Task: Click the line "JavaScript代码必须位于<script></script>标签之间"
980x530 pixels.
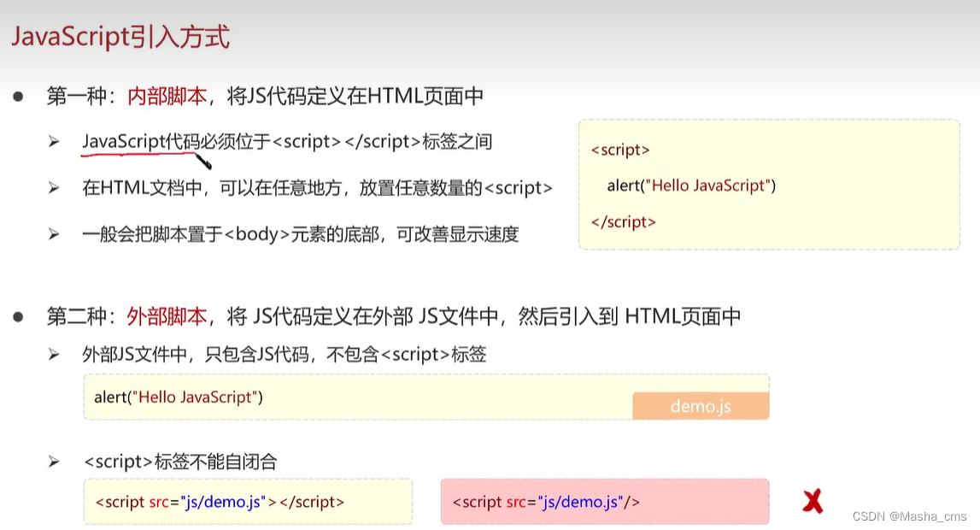Action: click(287, 142)
